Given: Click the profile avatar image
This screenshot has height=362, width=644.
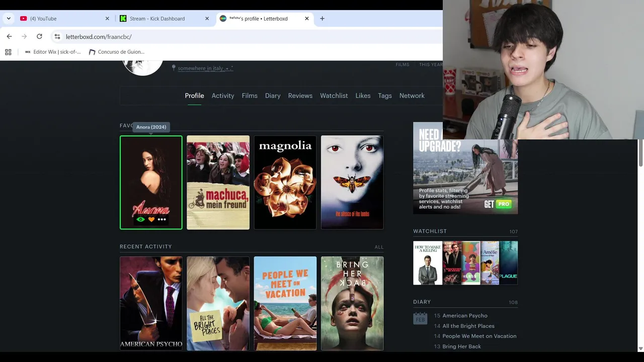Looking at the screenshot, I should (143, 68).
